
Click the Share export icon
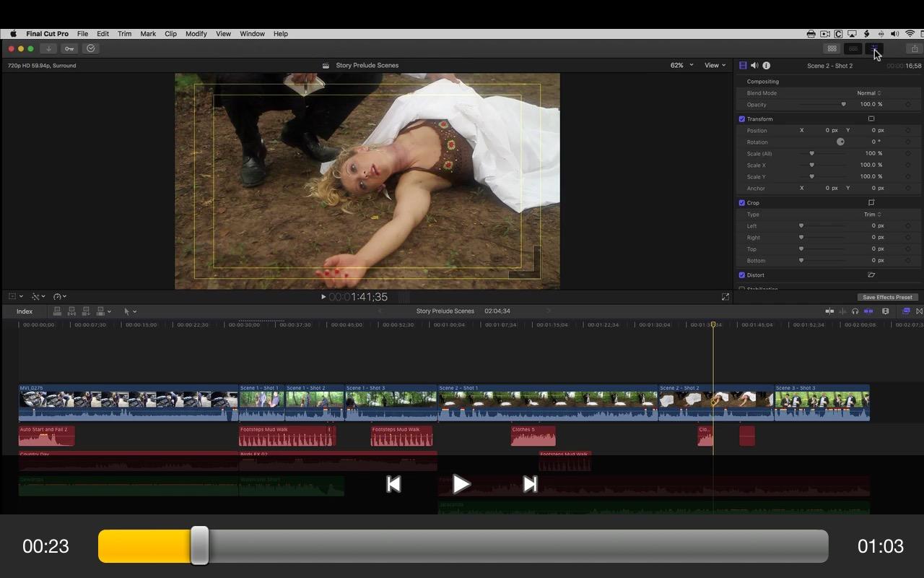pos(915,48)
